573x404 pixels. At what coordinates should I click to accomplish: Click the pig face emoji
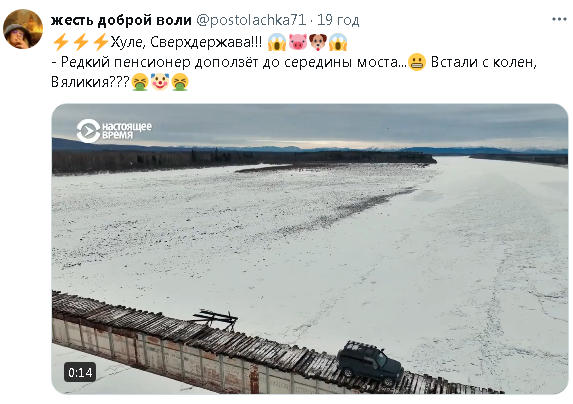click(x=298, y=42)
